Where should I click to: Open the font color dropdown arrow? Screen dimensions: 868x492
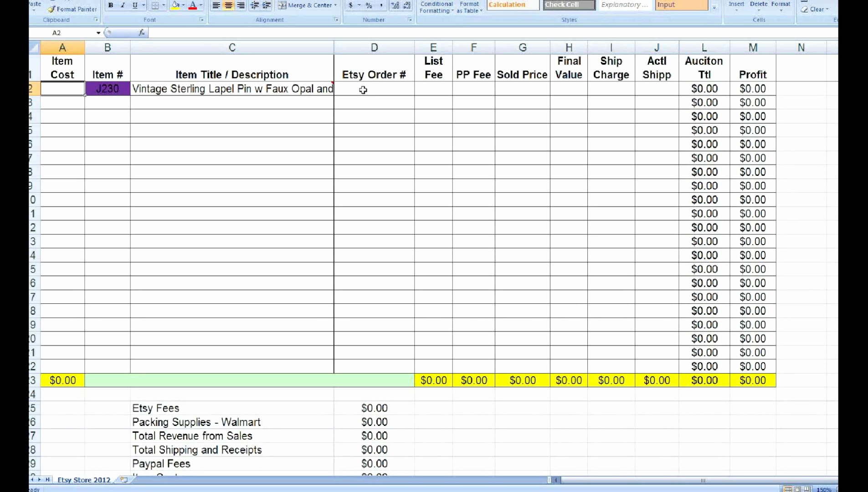click(x=200, y=6)
